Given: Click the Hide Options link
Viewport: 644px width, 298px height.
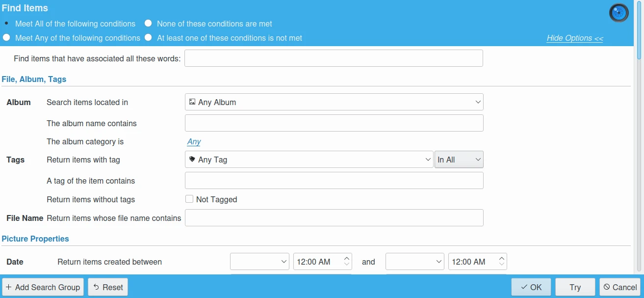Looking at the screenshot, I should [x=575, y=38].
